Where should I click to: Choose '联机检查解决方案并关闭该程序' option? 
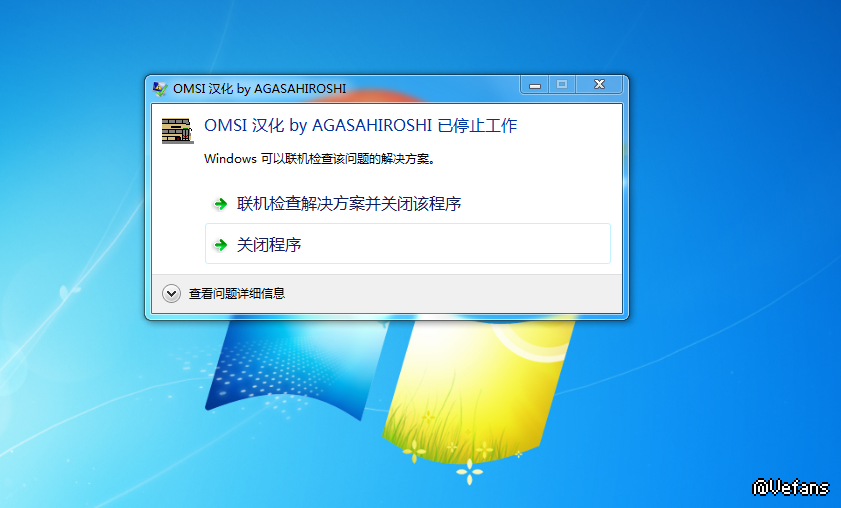[x=408, y=204]
